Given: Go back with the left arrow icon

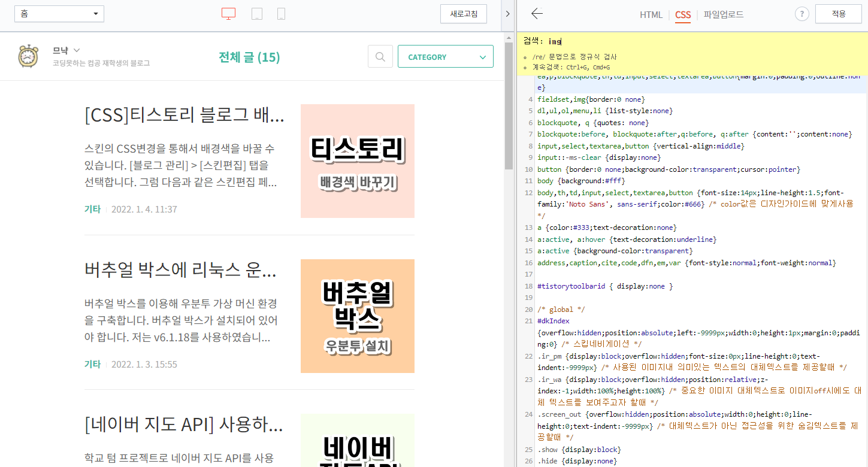Looking at the screenshot, I should pos(537,14).
